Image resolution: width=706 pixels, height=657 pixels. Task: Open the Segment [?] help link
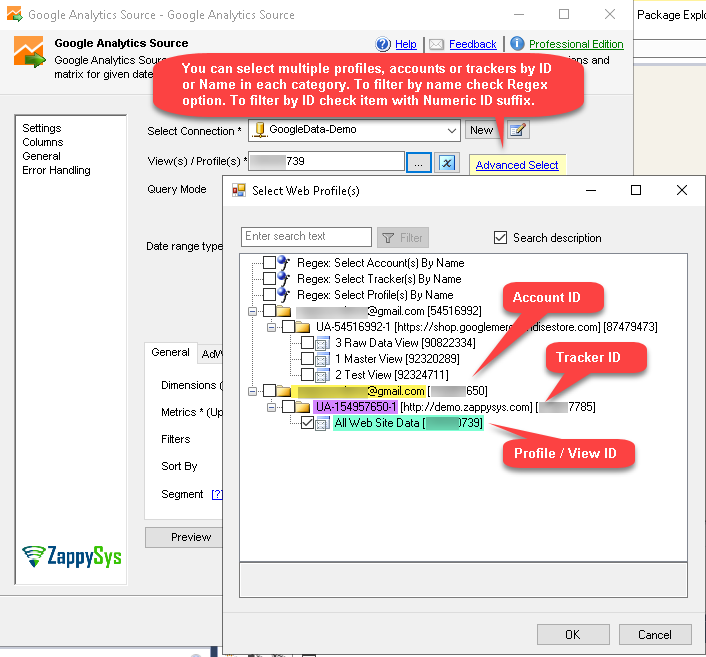[217, 494]
